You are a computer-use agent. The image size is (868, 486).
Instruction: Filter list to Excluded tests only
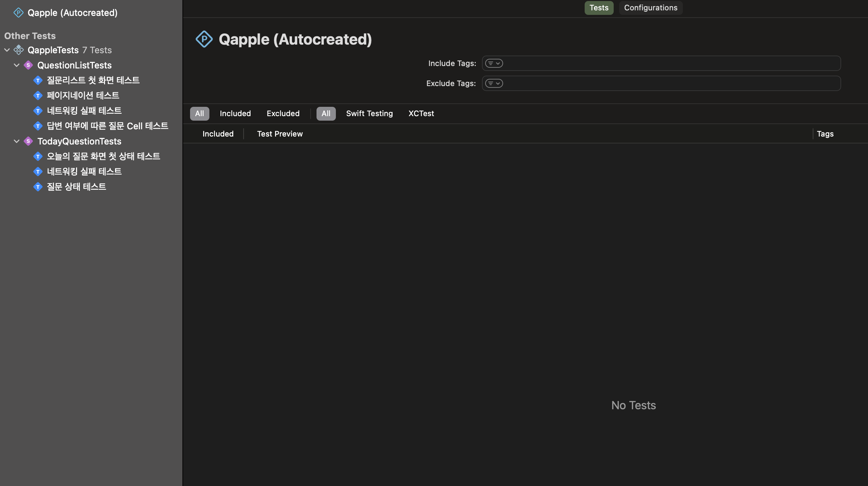point(283,113)
